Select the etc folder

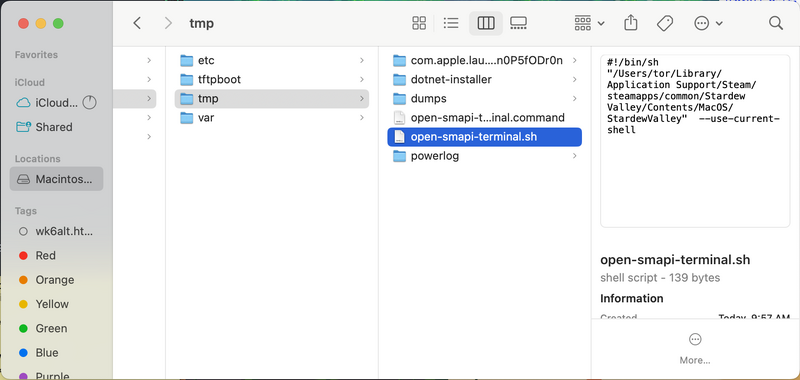[x=271, y=61]
